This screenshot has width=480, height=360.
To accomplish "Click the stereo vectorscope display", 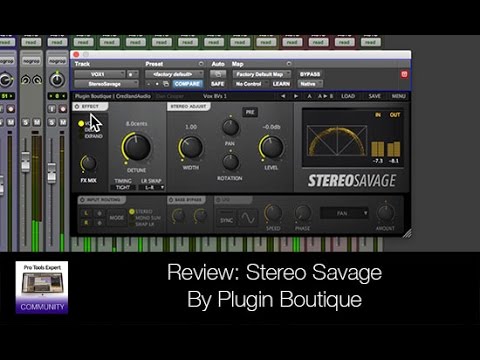I will click(x=337, y=140).
